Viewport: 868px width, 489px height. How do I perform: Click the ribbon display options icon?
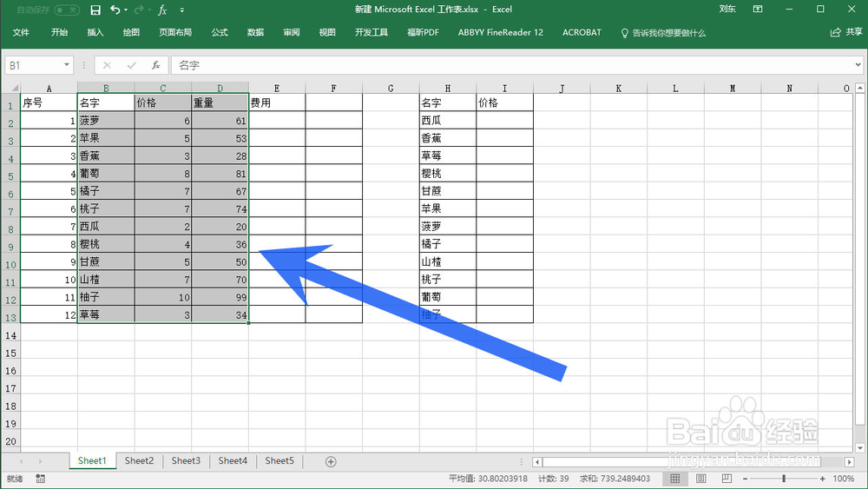coord(758,9)
